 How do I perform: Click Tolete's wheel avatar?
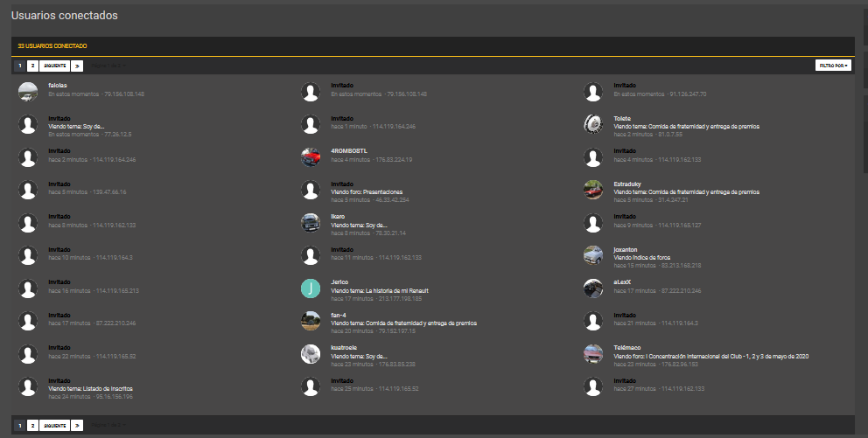pyautogui.click(x=593, y=124)
